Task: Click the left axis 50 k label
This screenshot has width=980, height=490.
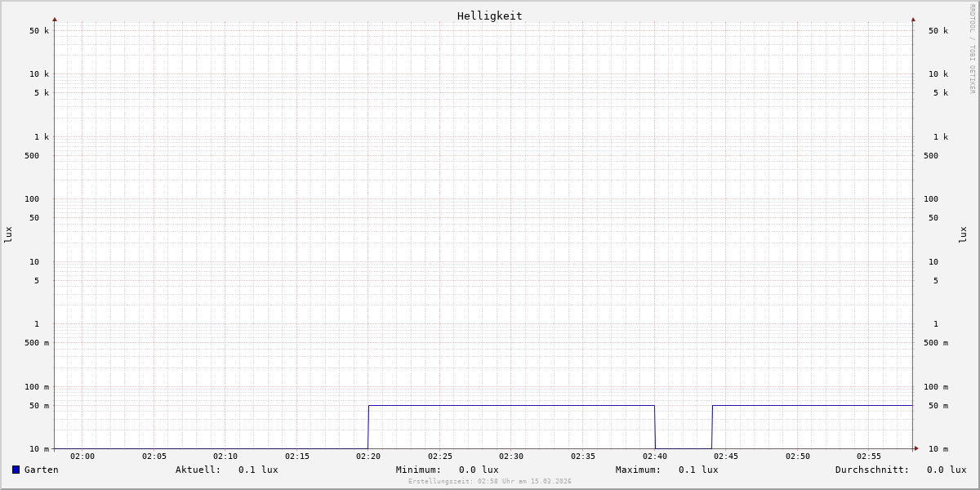Action: [39, 31]
